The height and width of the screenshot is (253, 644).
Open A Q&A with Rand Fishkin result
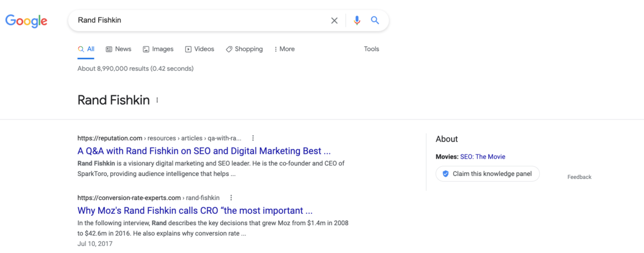tap(204, 151)
